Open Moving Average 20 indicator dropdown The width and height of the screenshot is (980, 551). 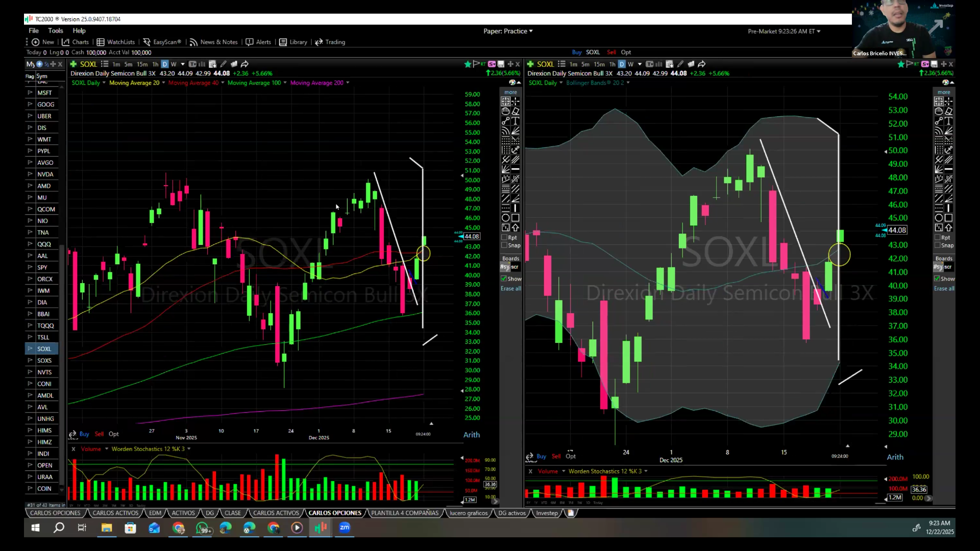(163, 83)
